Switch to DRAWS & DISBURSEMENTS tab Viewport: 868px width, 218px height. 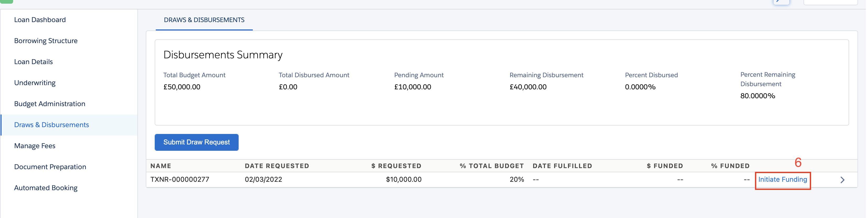(x=204, y=20)
